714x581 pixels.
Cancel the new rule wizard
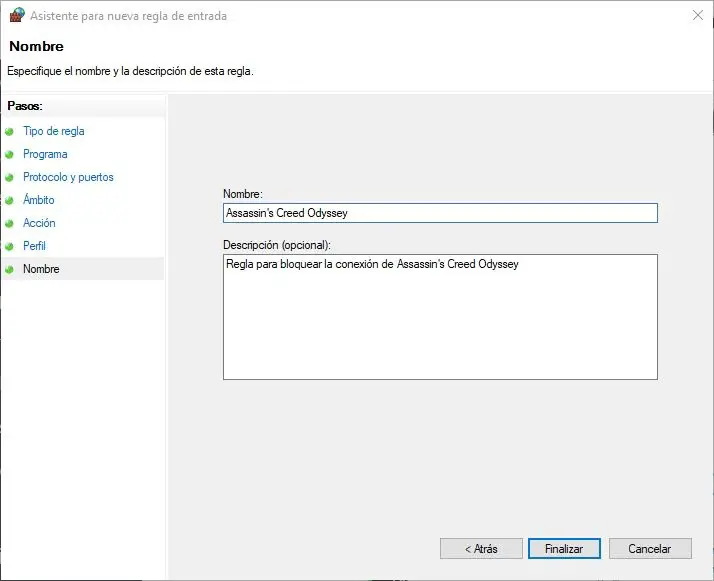point(649,549)
